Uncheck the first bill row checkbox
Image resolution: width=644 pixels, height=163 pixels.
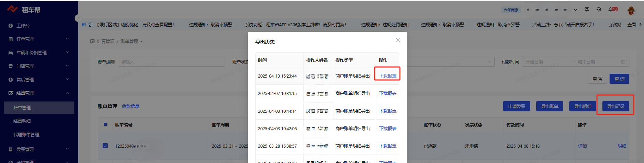pos(105,146)
